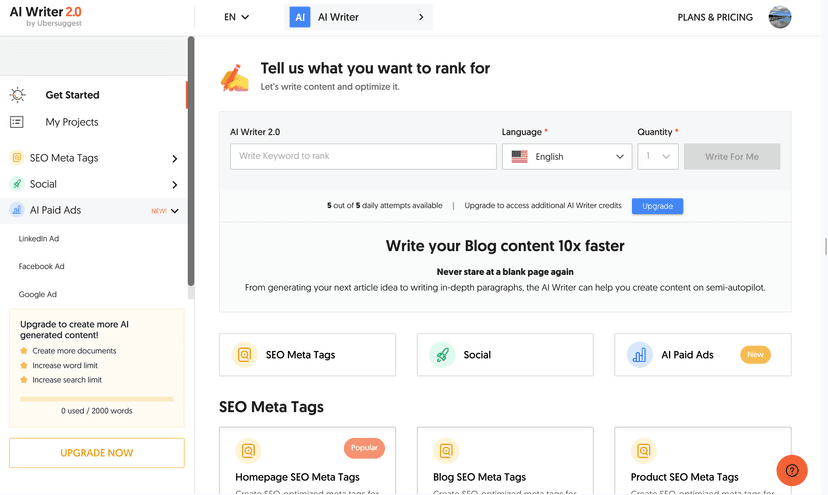The width and height of the screenshot is (828, 495).
Task: Open the user profile avatar
Action: (x=779, y=17)
